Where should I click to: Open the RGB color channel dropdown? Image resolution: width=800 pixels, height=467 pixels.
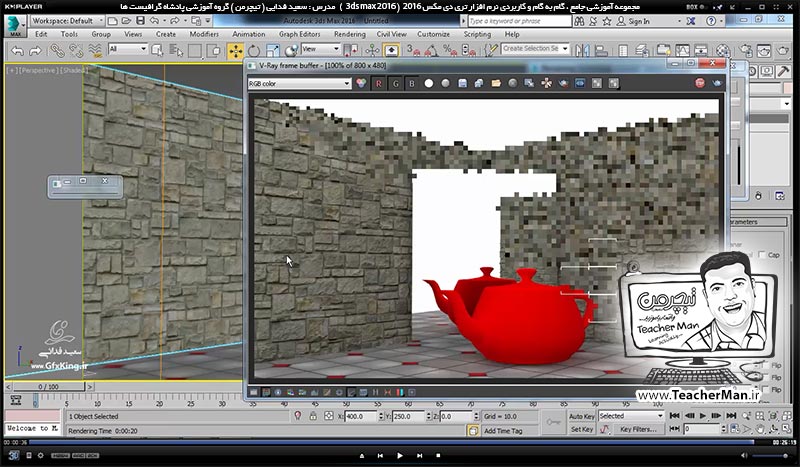299,83
